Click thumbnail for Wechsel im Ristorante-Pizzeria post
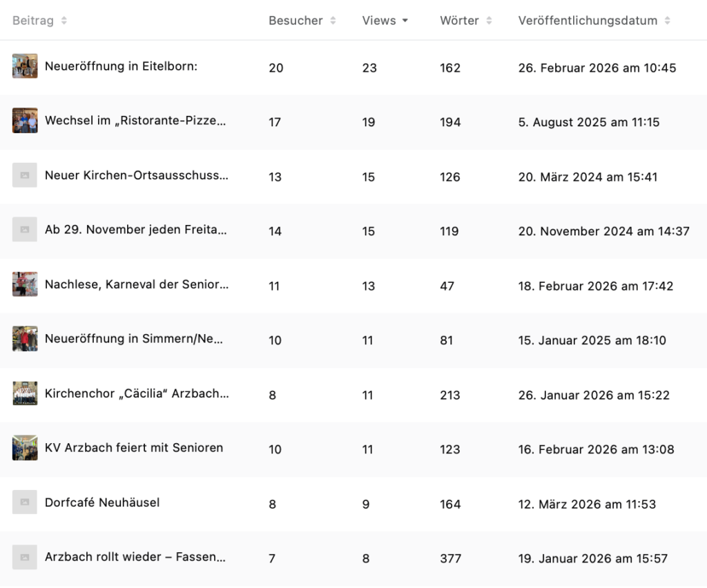 pyautogui.click(x=25, y=121)
